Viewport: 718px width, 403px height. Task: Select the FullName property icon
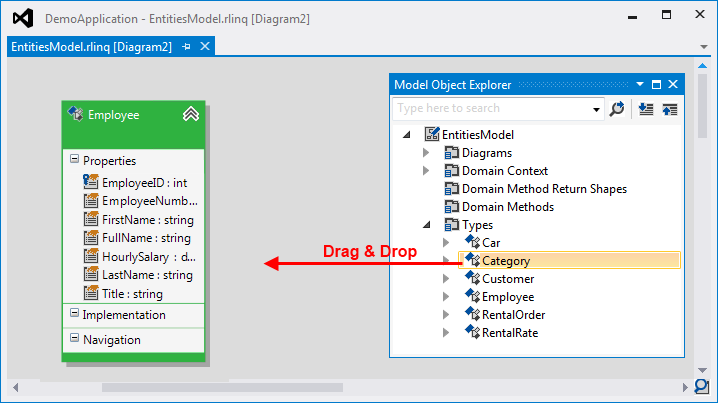pyautogui.click(x=91, y=237)
